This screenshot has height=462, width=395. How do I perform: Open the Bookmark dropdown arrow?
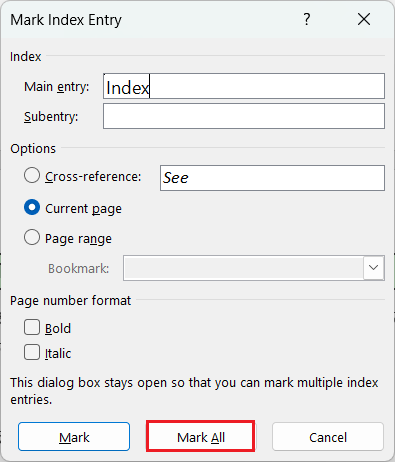pyautogui.click(x=374, y=268)
